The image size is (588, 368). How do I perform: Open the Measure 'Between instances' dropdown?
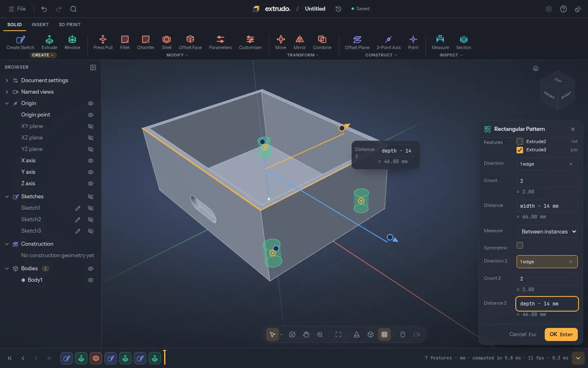pos(547,231)
